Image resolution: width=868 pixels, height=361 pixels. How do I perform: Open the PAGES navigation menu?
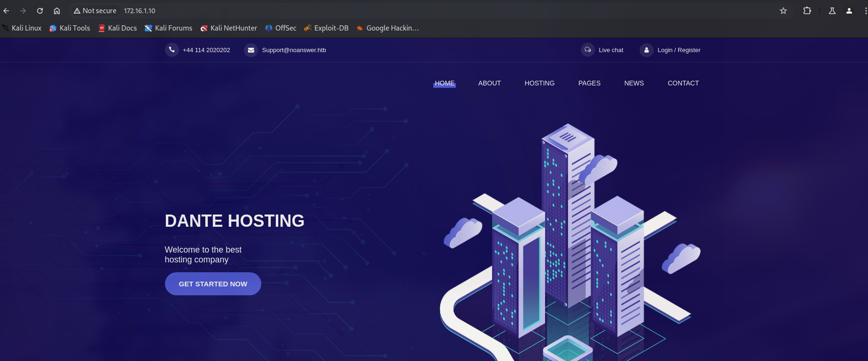point(589,83)
